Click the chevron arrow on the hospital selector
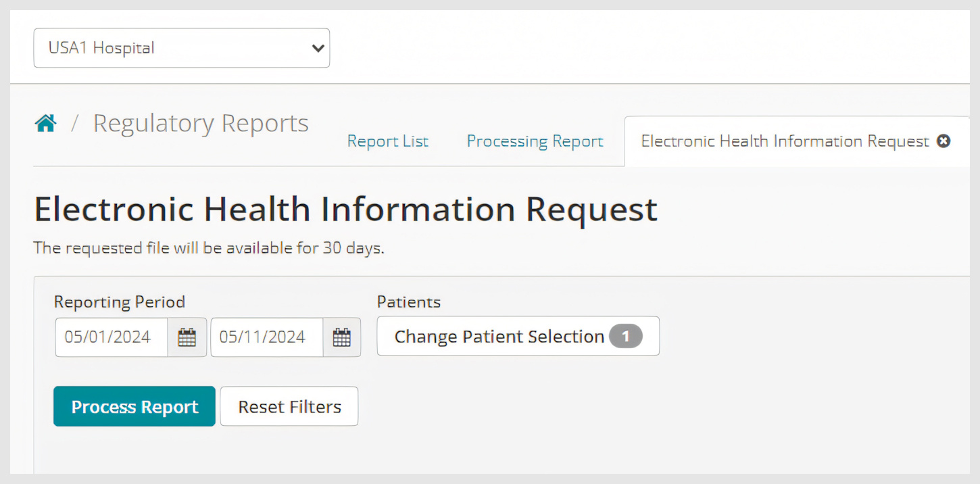 click(x=316, y=48)
